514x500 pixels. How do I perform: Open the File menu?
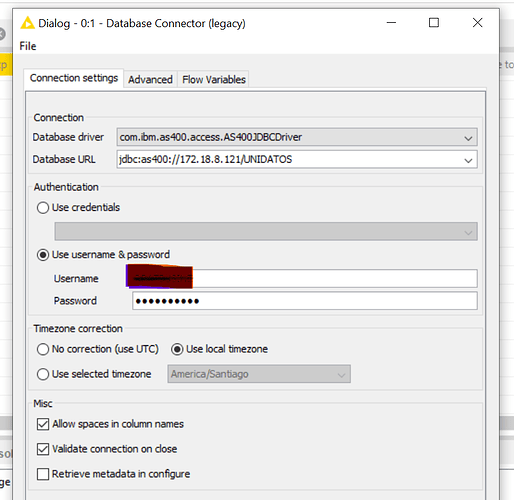[28, 46]
